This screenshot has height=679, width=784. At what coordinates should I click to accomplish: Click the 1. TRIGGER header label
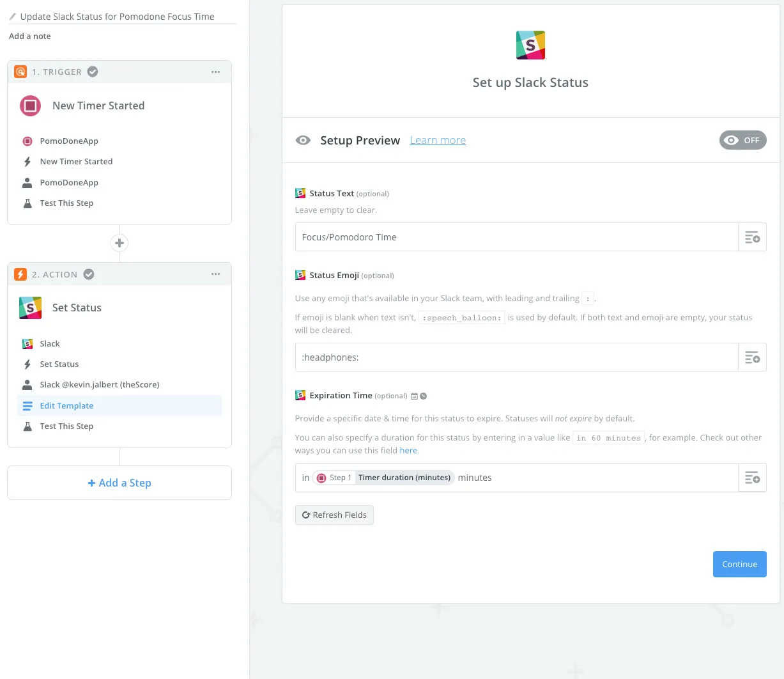57,72
